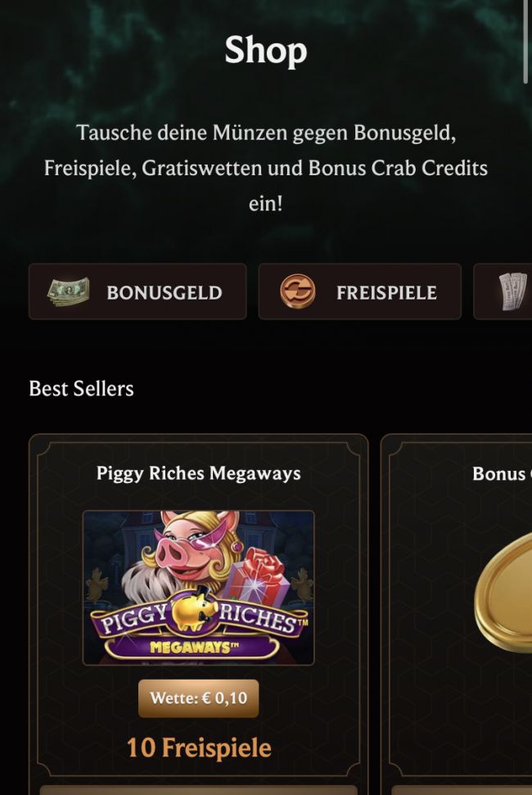Screen dimensions: 532x795
Task: Click the button under the Bonus card
Action: [462, 790]
